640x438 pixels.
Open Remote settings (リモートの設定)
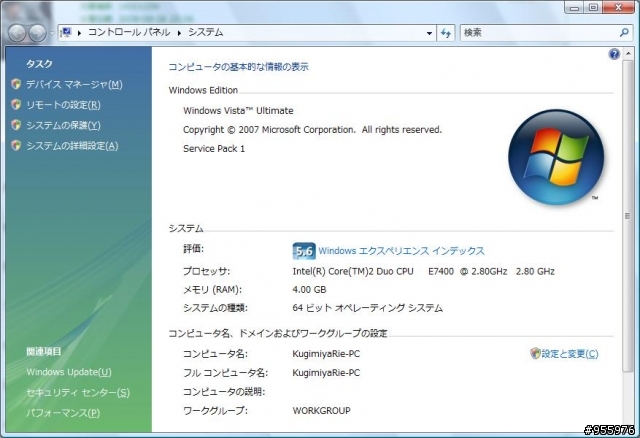pos(63,105)
